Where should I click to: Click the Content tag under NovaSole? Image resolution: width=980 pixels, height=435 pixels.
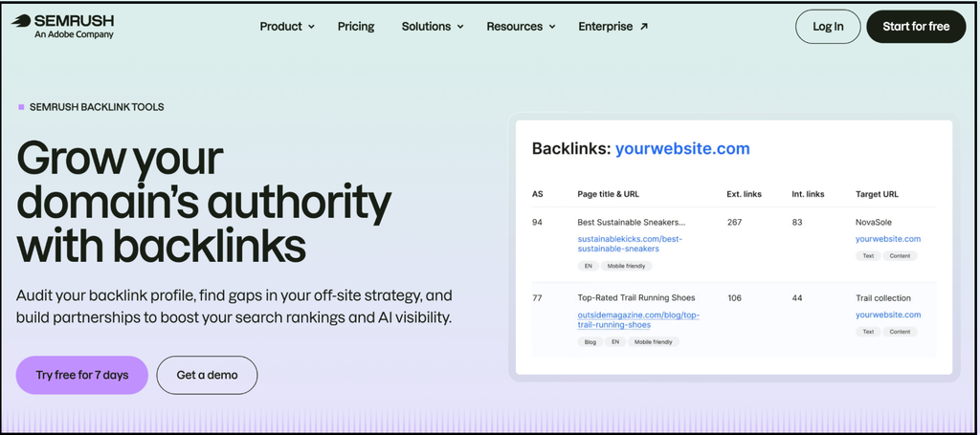(x=900, y=256)
